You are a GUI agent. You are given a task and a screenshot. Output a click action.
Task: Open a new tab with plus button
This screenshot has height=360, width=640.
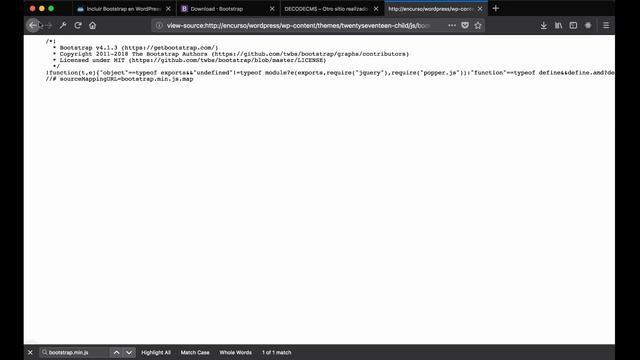(496, 8)
